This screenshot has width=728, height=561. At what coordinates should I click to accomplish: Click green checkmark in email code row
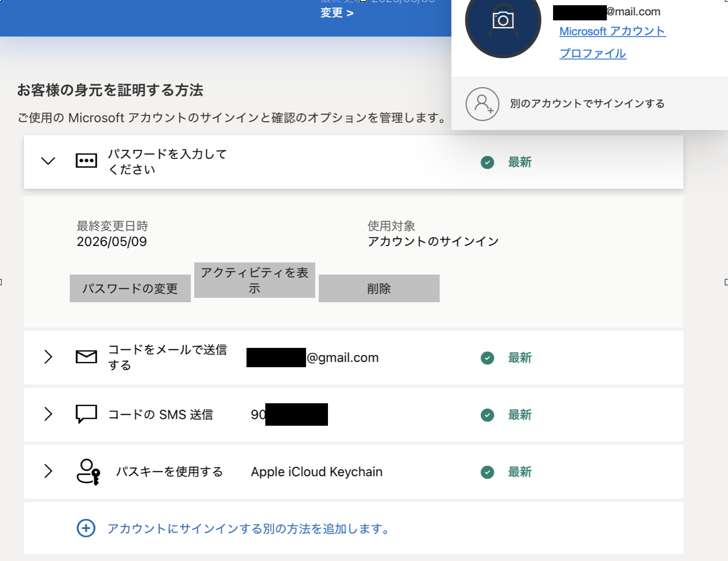click(487, 358)
